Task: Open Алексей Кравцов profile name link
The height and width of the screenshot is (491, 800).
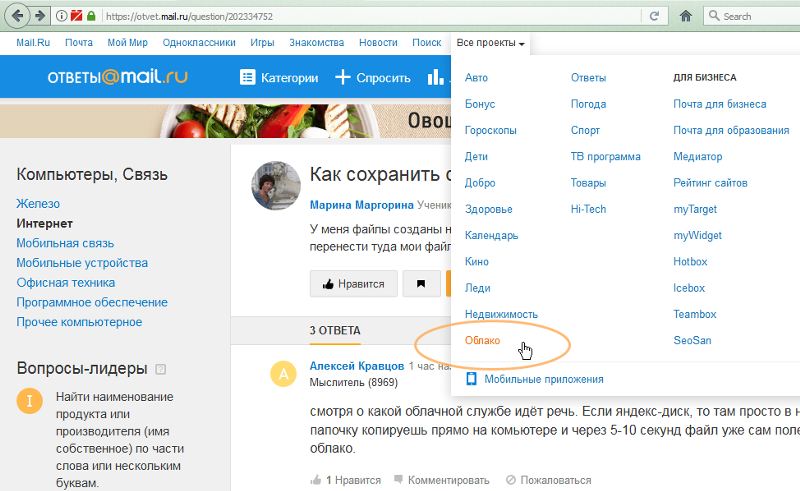Action: coord(357,366)
